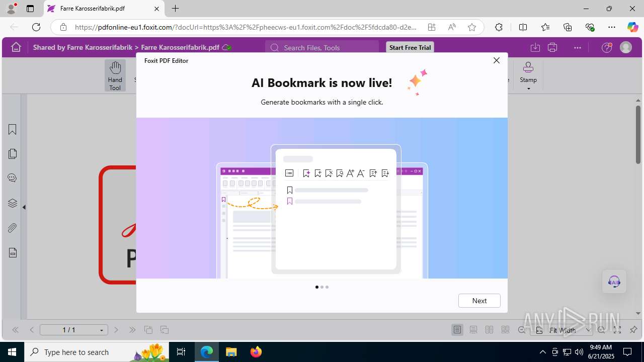644x362 pixels.
Task: Focus the Search Files, Tools field
Action: point(322,47)
